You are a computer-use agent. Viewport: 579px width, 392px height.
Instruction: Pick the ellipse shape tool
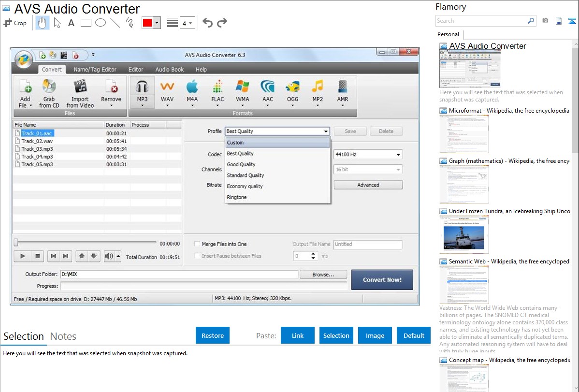[x=101, y=23]
